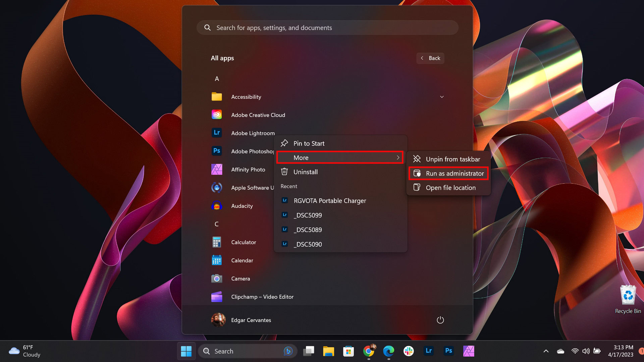This screenshot has height=362, width=644.
Task: Expand the Accessibility folder chevron
Action: point(442,97)
